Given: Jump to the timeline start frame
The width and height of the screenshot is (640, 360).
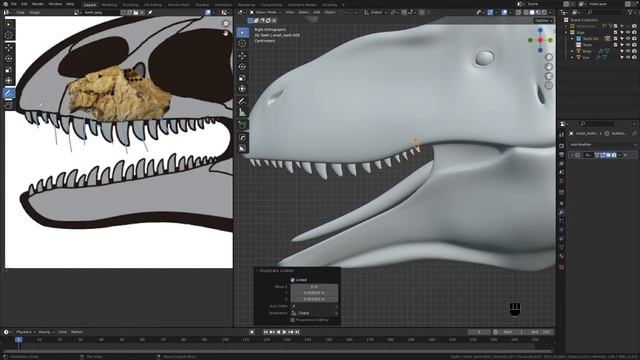Looking at the screenshot, I should pos(266,332).
